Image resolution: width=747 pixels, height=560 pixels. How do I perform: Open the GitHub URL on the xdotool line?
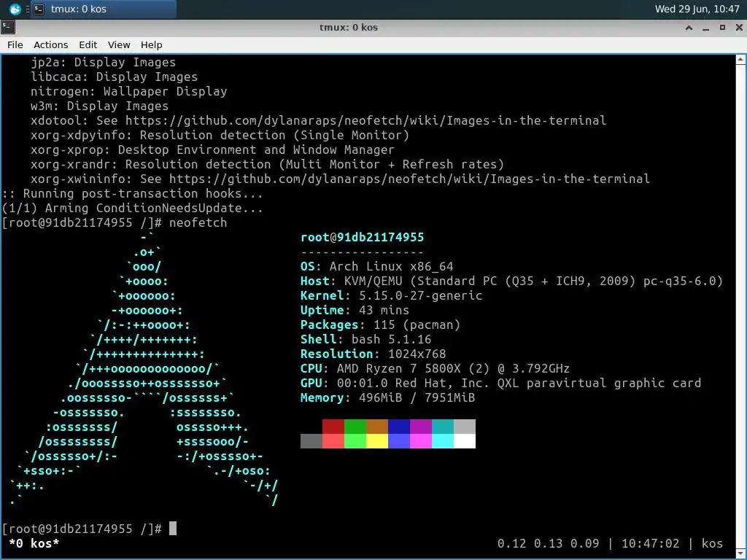365,120
